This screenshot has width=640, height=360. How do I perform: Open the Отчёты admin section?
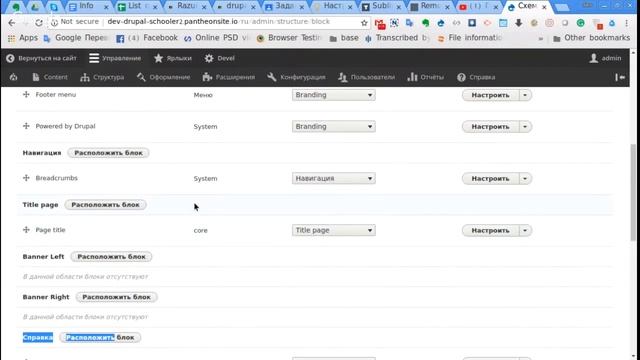426,77
